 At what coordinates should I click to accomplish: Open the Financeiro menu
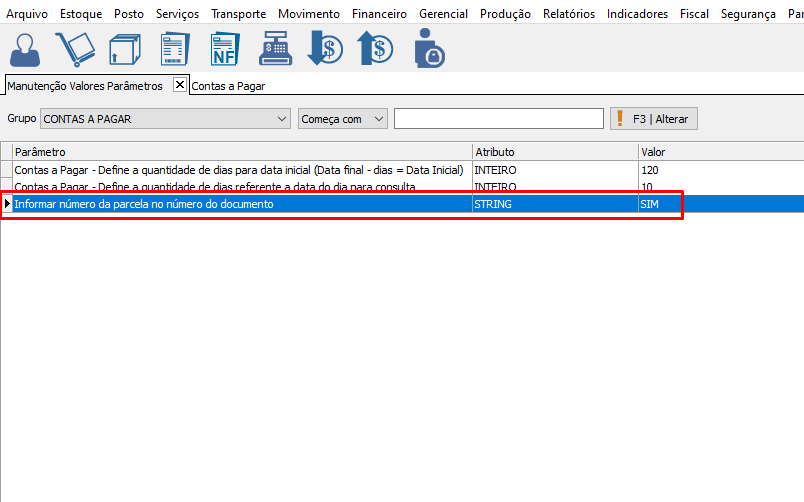pyautogui.click(x=379, y=14)
